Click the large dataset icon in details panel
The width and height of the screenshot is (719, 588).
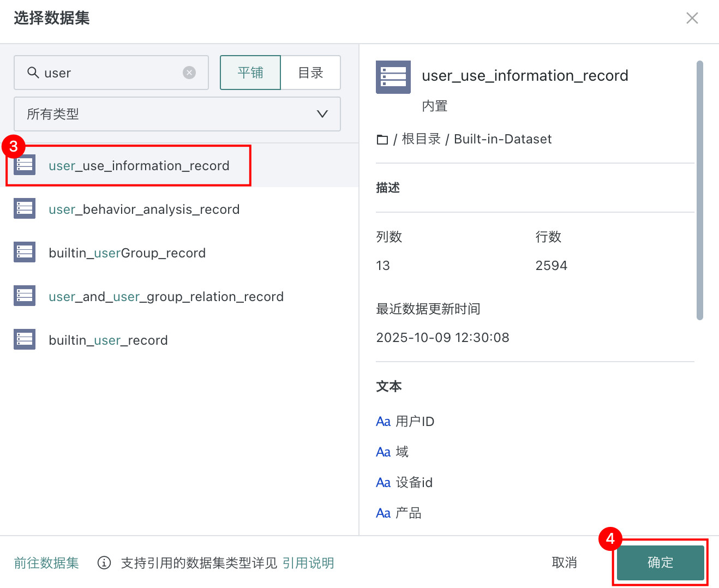point(393,77)
